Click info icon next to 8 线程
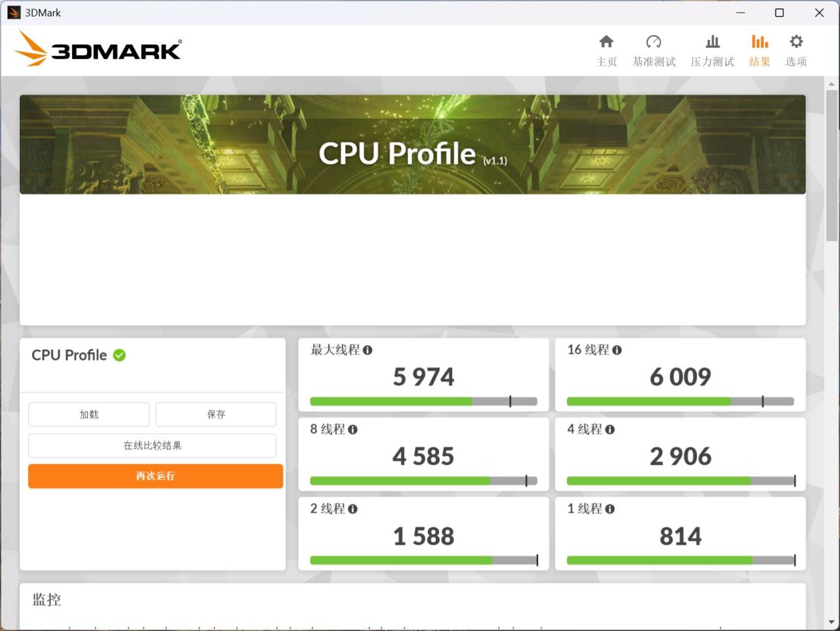The image size is (840, 631). 353,429
